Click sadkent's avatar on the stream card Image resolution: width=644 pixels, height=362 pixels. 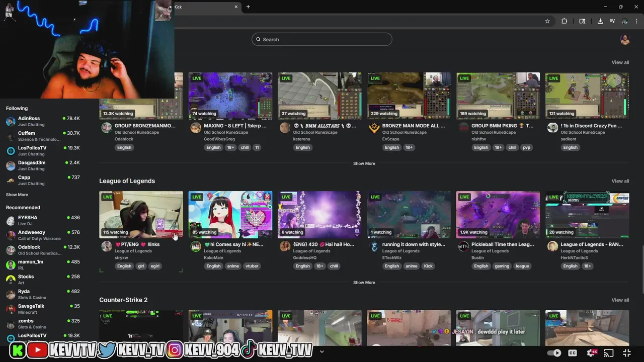tap(552, 128)
